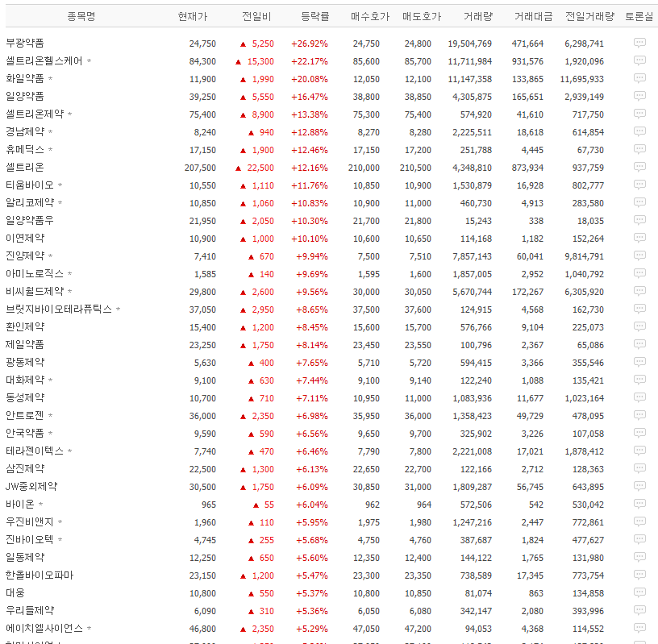Click the 매수호가 column header

(x=370, y=16)
